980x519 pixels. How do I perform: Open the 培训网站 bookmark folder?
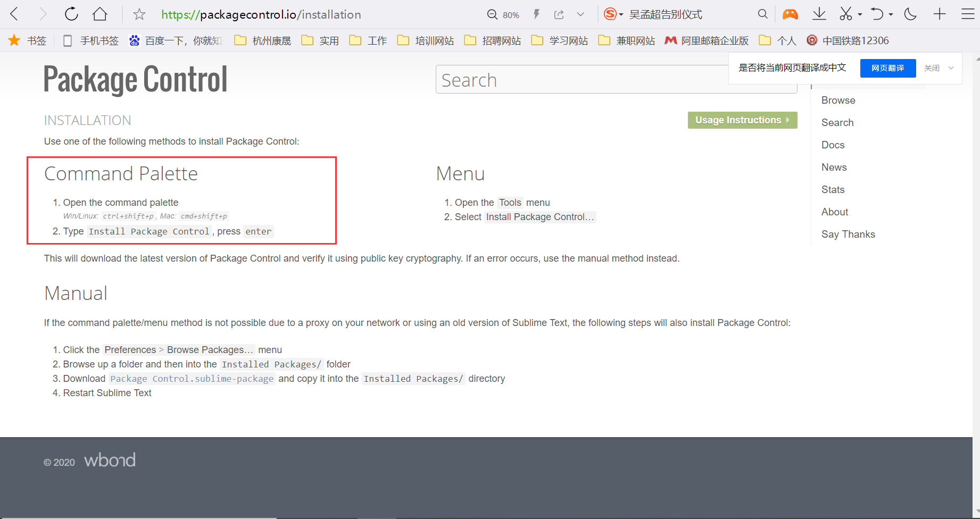pos(426,40)
